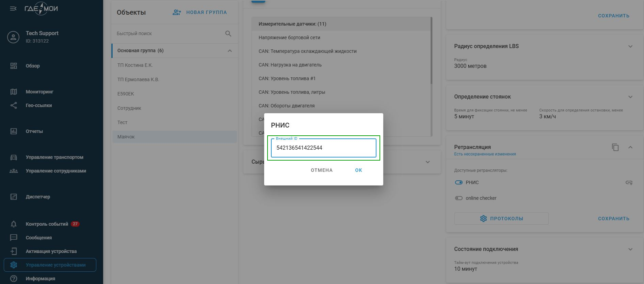The height and width of the screenshot is (284, 644).
Task: Click the copy icon in Ретрансляция panel
Action: (x=615, y=147)
